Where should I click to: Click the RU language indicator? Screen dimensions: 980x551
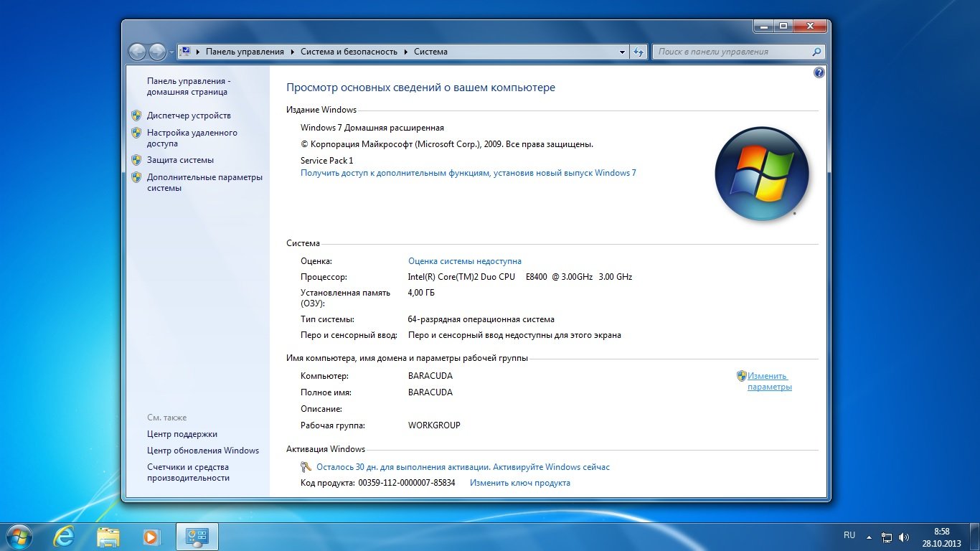coord(849,535)
